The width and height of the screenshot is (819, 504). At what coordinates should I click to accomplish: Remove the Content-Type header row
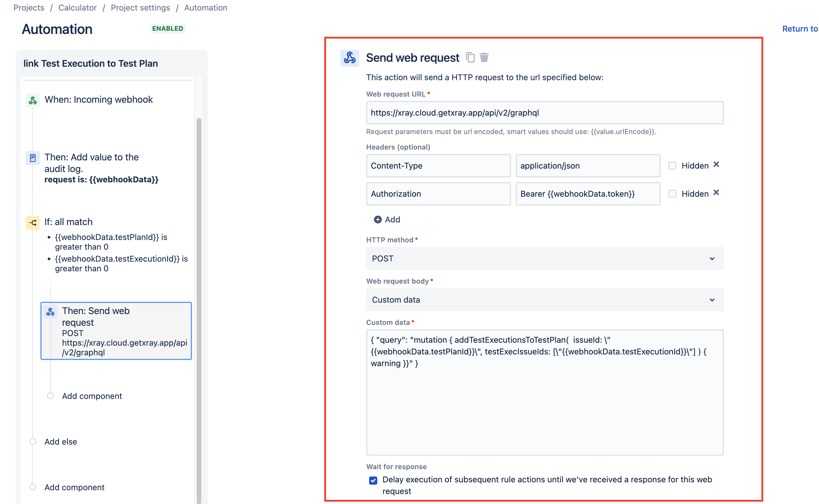716,164
